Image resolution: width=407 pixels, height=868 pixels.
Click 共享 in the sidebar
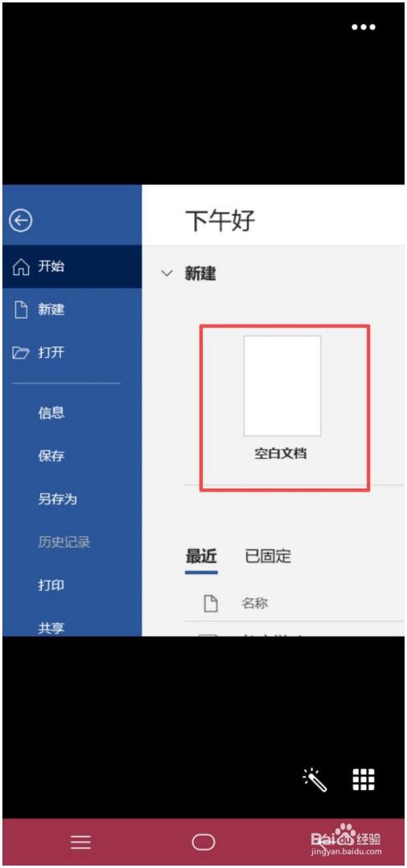tap(51, 628)
